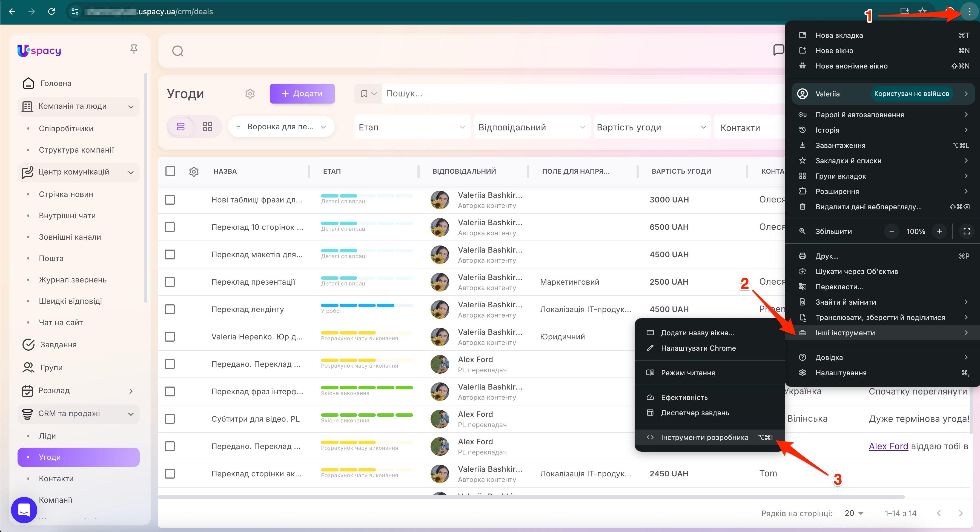Click zoom in plus button
This screenshot has height=532, width=980.
point(939,231)
